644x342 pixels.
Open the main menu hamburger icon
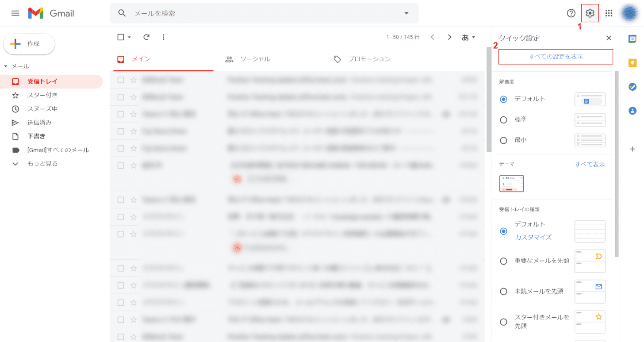tap(15, 13)
